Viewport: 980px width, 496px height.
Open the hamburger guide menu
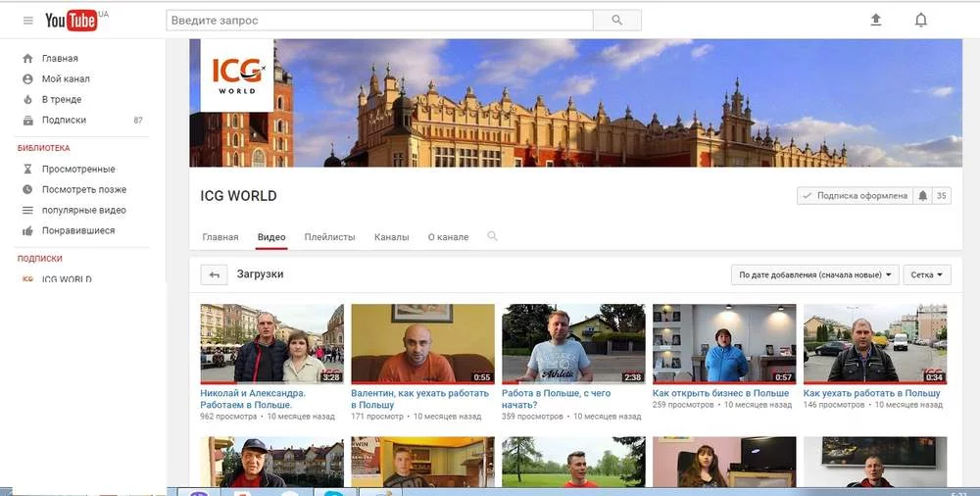pyautogui.click(x=28, y=21)
